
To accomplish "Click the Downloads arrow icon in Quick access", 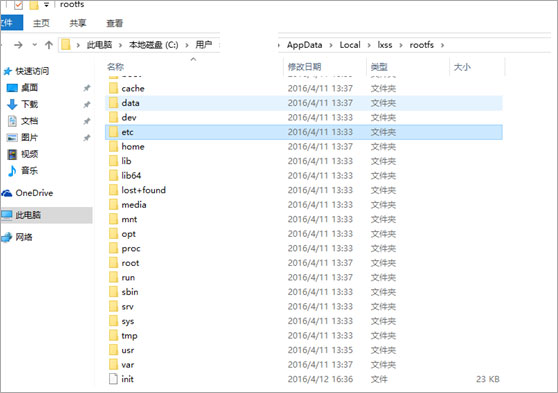I will (x=12, y=104).
